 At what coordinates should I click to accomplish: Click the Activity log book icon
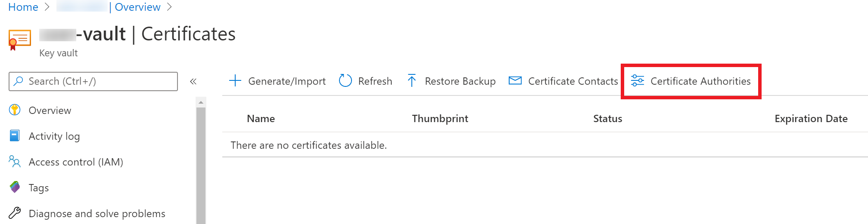coord(15,136)
